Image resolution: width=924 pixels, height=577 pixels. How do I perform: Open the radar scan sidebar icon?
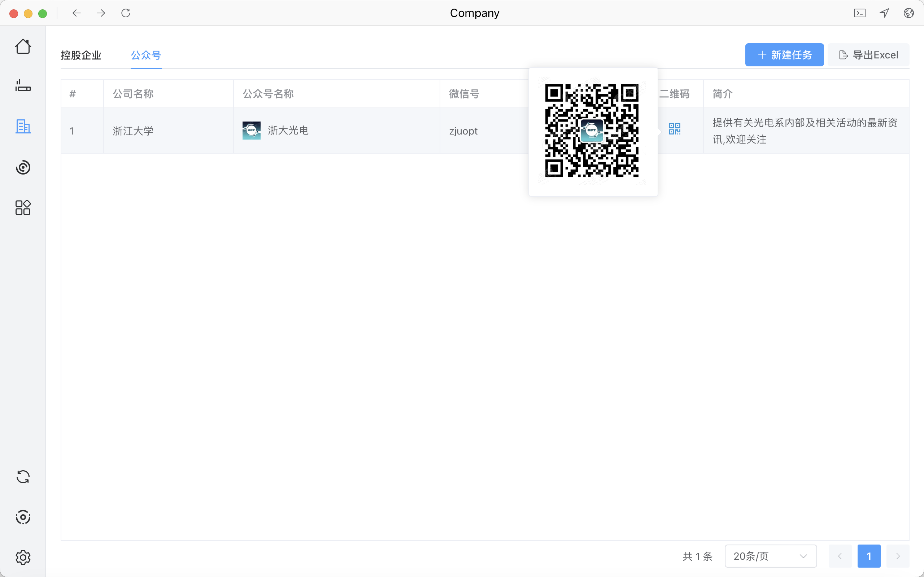[x=23, y=167]
